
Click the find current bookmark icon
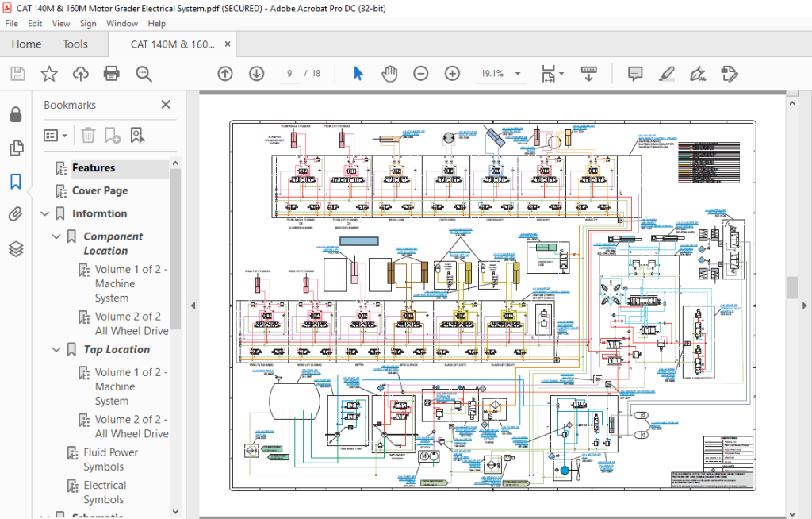[137, 136]
